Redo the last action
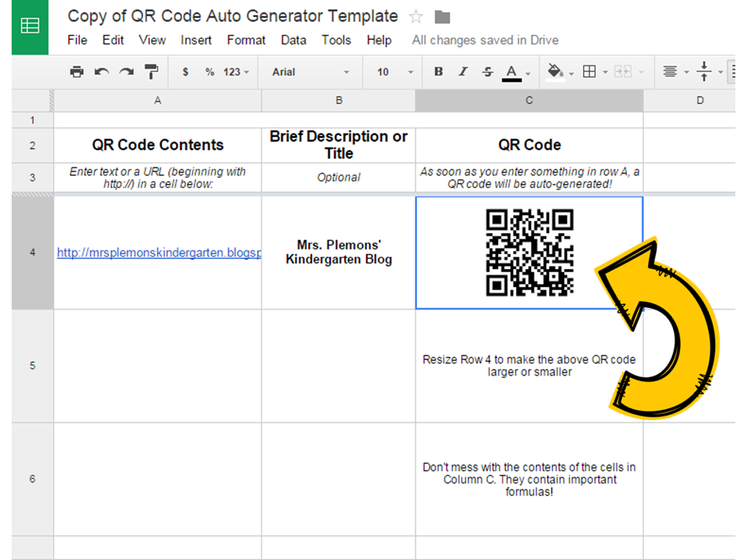This screenshot has width=747, height=560. pyautogui.click(x=127, y=72)
